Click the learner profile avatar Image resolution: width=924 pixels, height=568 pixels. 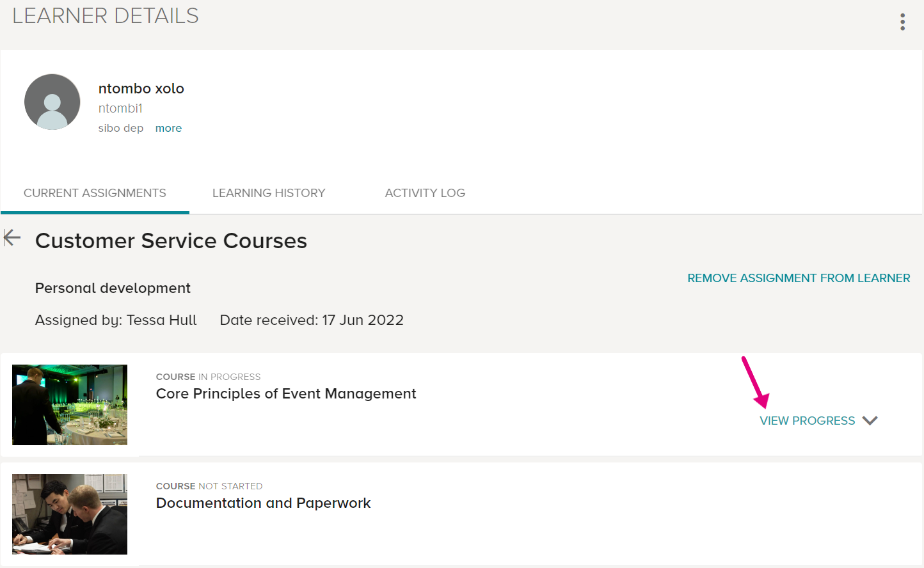click(52, 102)
